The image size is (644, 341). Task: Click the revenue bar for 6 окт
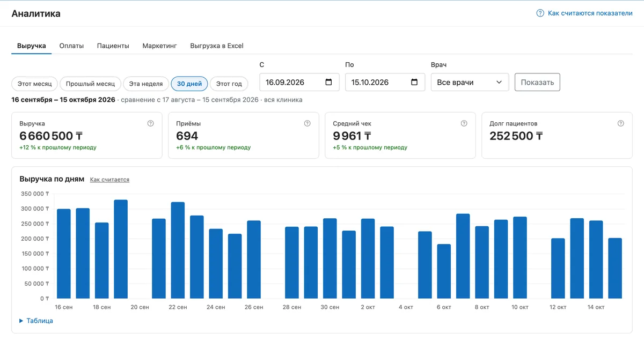pos(444,271)
